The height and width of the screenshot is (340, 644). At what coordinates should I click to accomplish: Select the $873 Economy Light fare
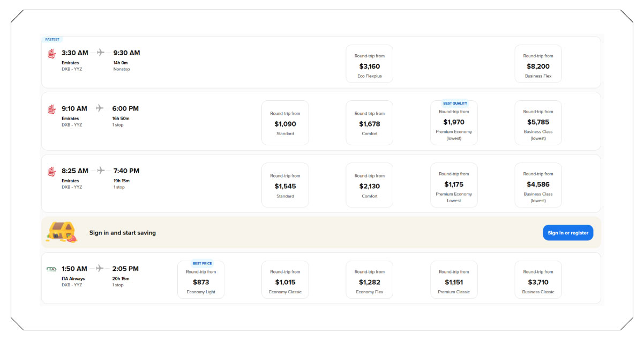[201, 279]
